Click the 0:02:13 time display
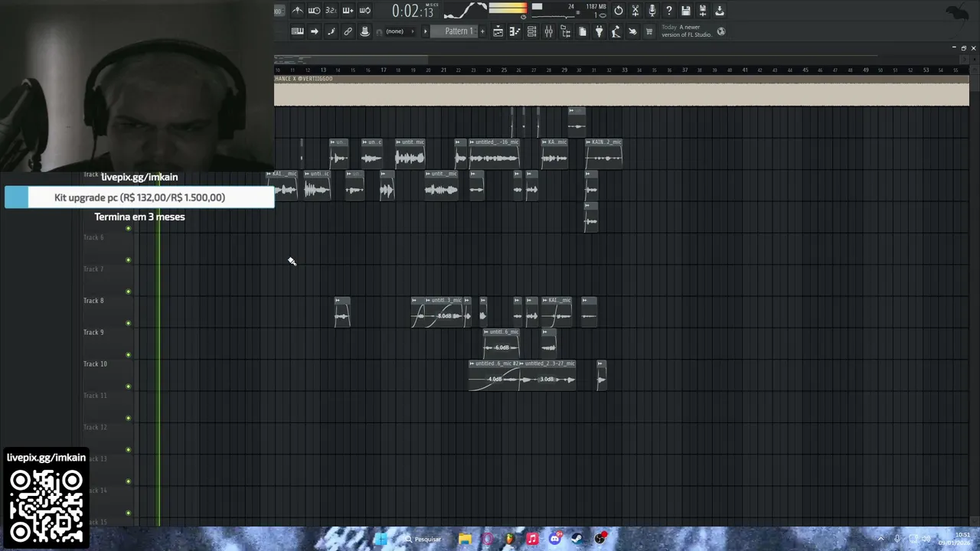This screenshot has height=551, width=980. click(413, 11)
